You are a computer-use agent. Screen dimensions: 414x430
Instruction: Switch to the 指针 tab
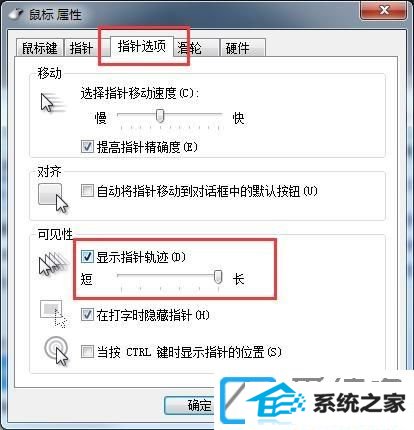pos(81,48)
